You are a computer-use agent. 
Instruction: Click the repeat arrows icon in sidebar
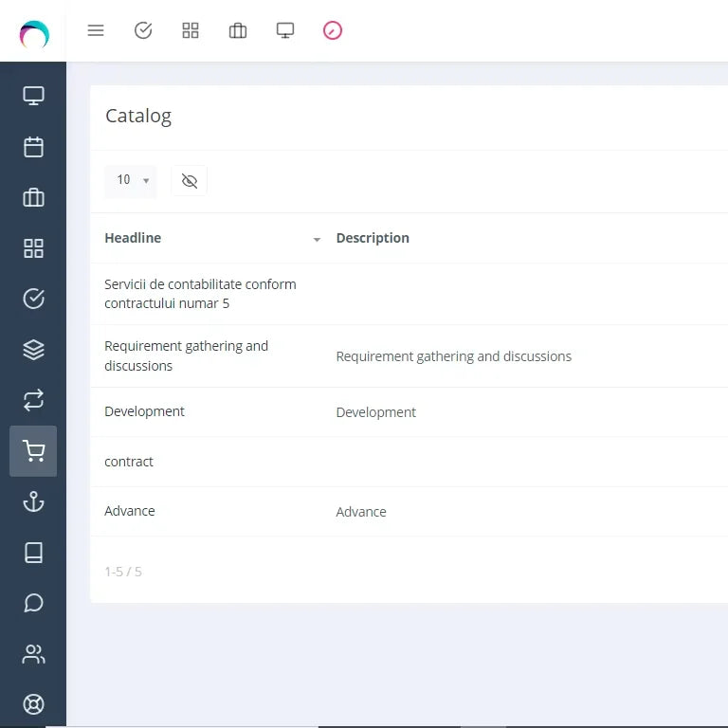pos(33,400)
